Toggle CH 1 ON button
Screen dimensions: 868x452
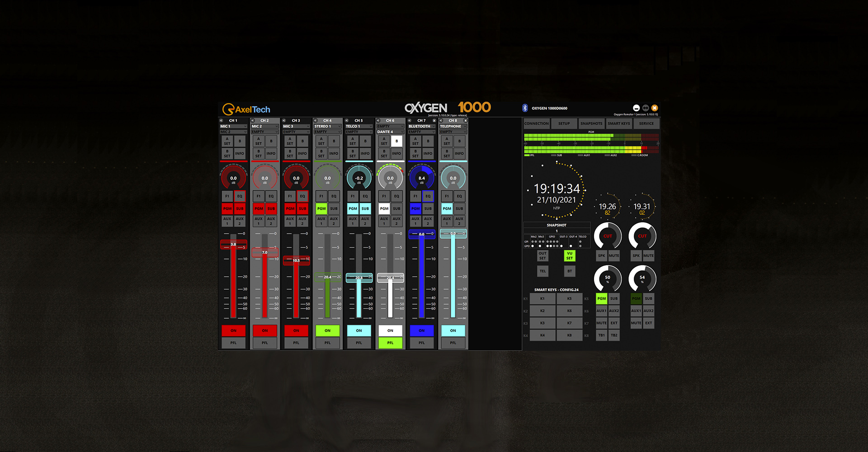233,330
